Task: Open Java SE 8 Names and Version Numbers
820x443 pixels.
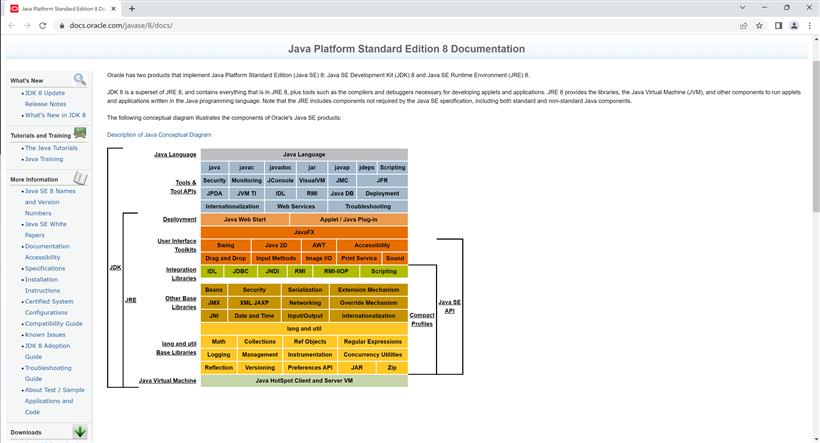Action: [x=50, y=202]
